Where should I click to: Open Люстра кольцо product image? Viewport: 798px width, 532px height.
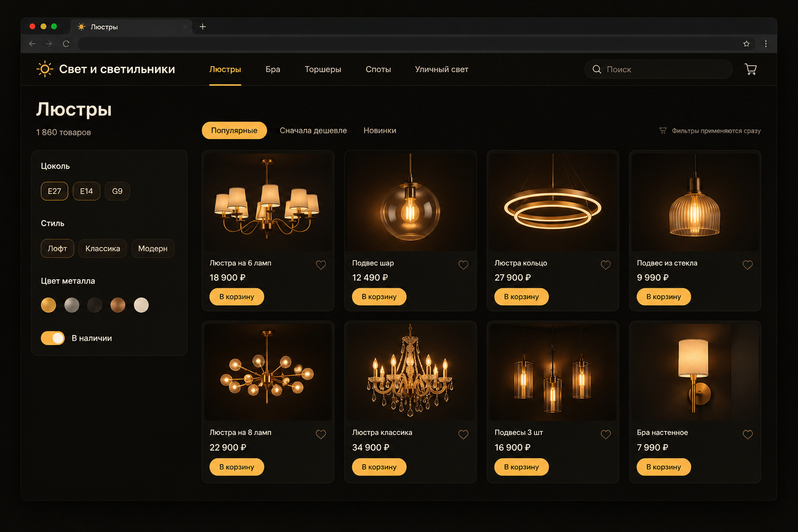[553, 202]
